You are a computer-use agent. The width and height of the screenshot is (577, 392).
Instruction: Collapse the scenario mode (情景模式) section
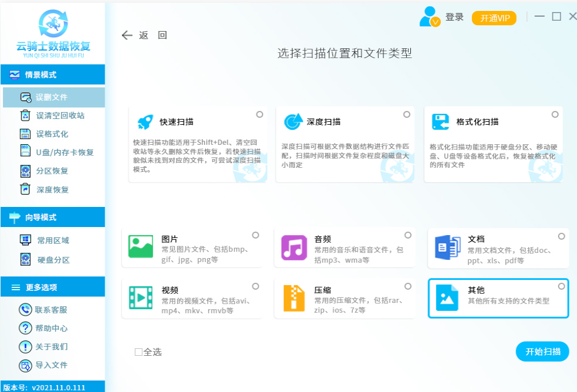(x=52, y=75)
